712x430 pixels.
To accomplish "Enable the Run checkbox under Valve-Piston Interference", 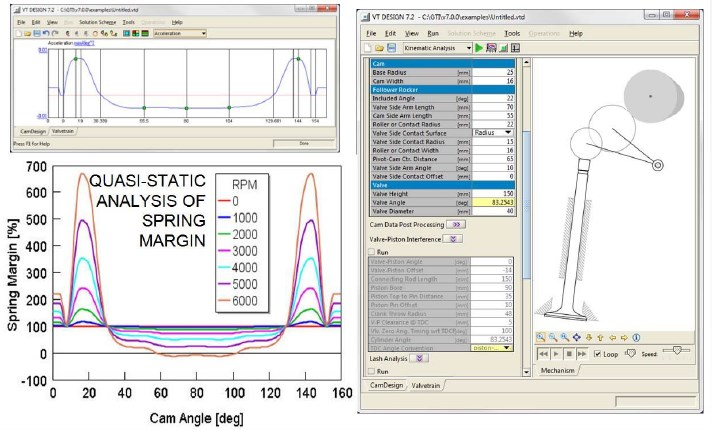I will click(x=373, y=252).
